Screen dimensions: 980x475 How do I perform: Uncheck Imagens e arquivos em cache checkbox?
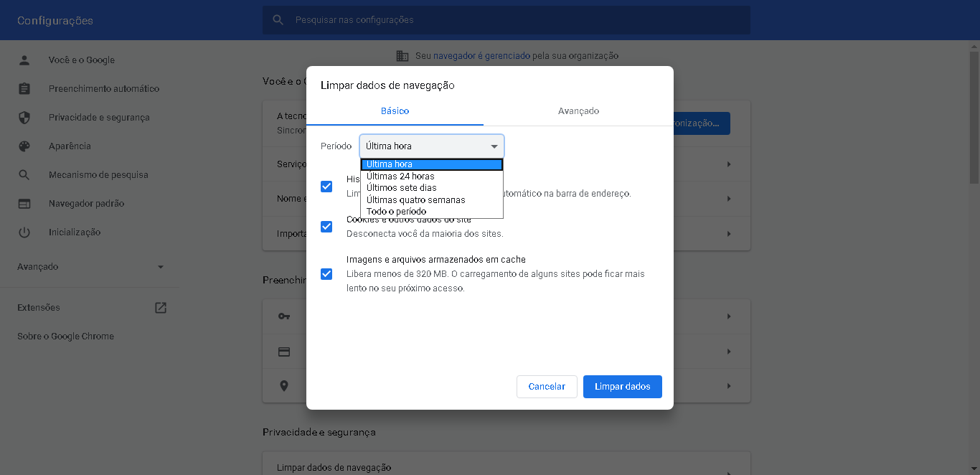326,274
